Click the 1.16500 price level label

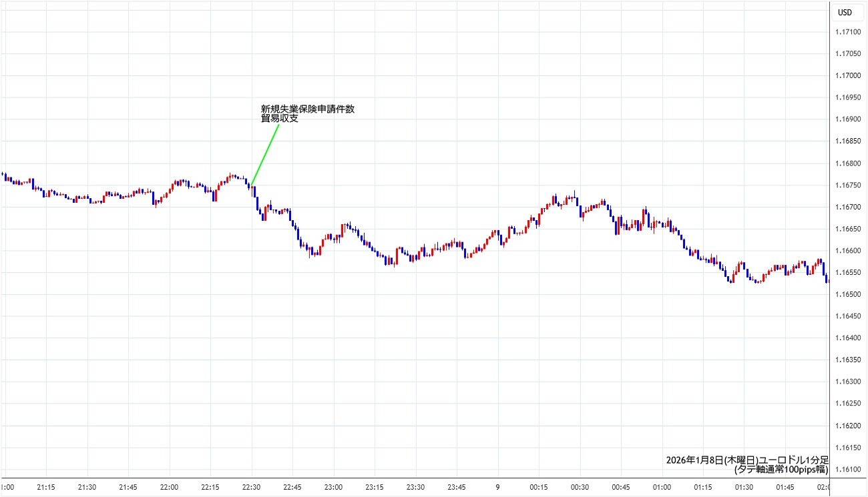point(847,294)
